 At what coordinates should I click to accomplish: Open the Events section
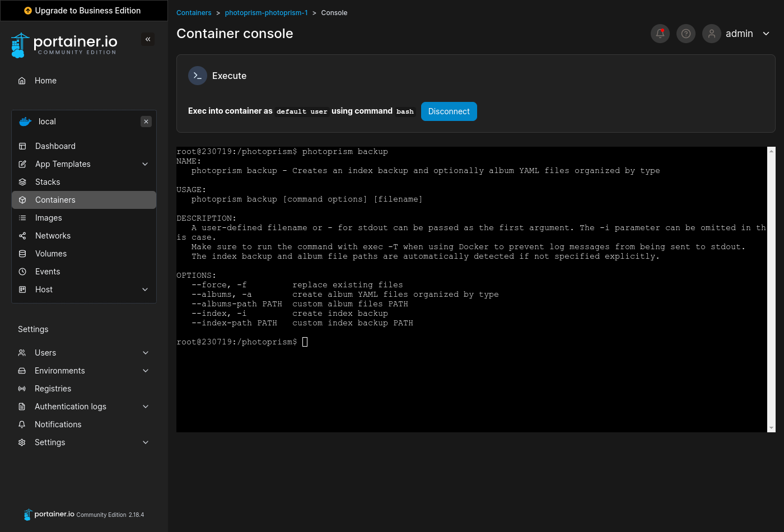point(48,271)
